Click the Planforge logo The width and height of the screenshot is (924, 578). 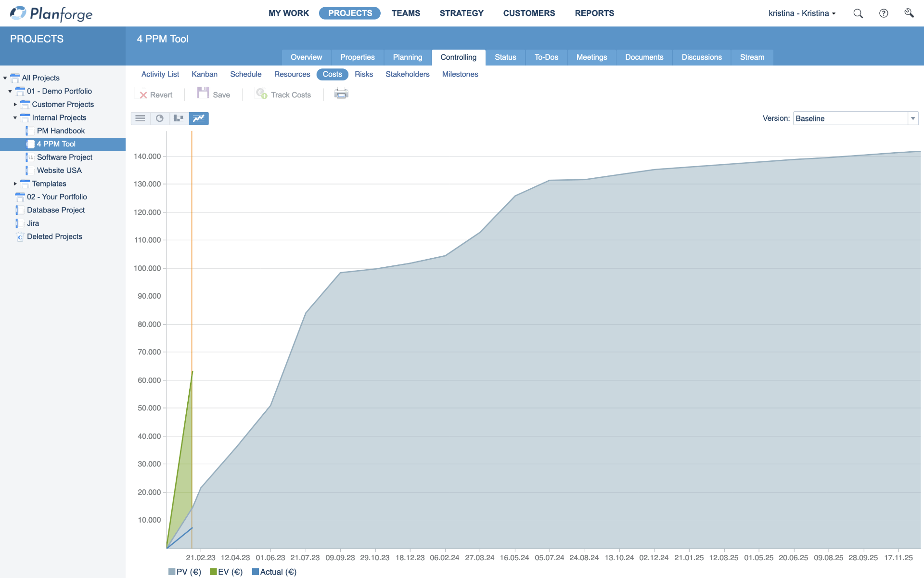(51, 13)
